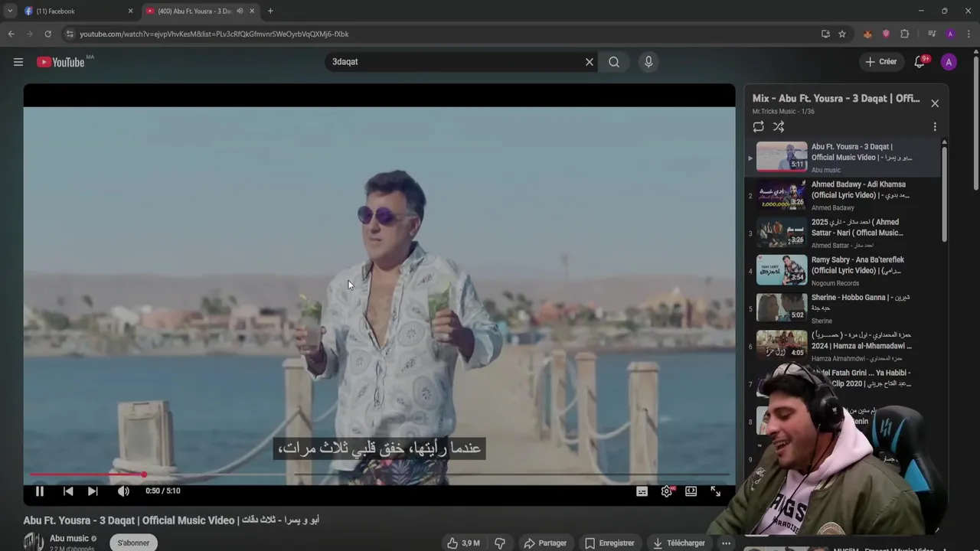
Task: Like the video (3,9 M)
Action: tap(464, 543)
